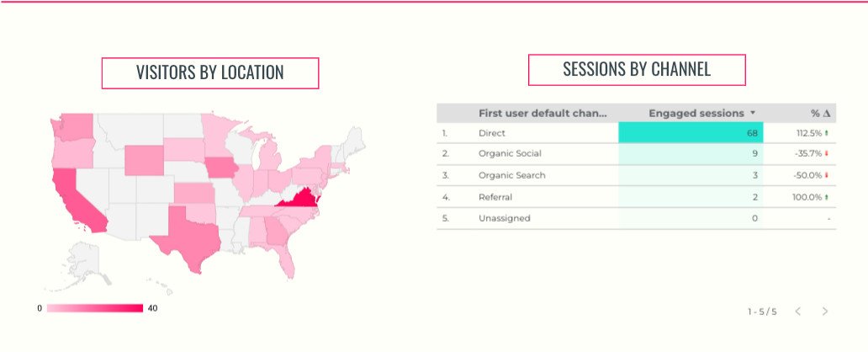Click the Sessions by Channel title box
Viewport: 868px width, 352px height.
pyautogui.click(x=637, y=70)
